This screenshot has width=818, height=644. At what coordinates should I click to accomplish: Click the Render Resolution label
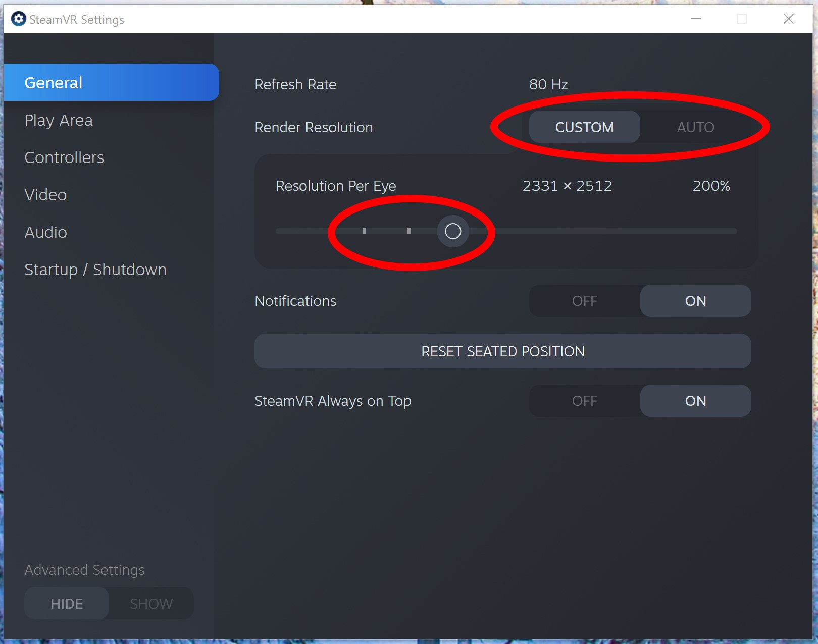point(314,127)
